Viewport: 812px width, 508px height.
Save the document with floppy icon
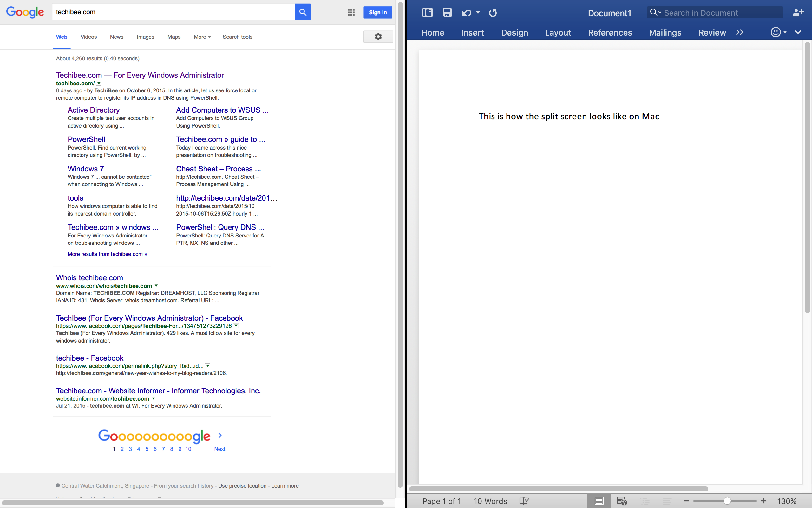pos(447,13)
